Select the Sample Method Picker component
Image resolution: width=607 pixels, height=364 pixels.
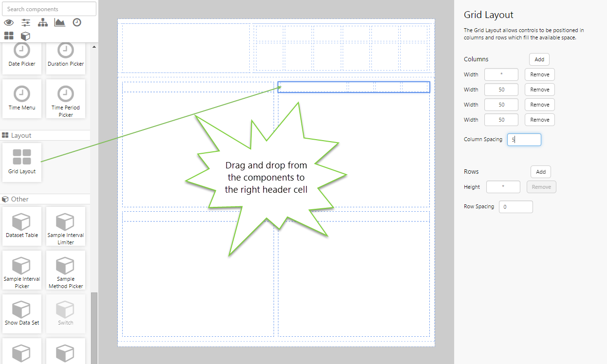pos(66,270)
